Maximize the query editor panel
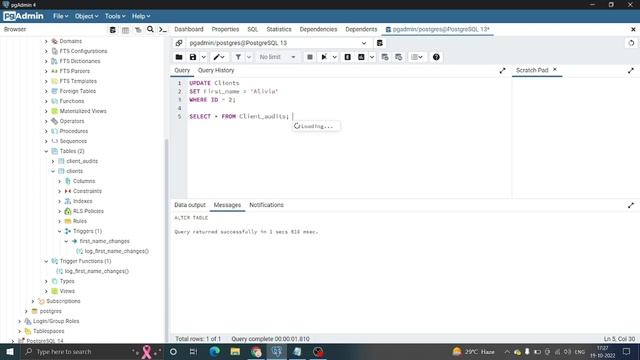Image resolution: width=640 pixels, height=360 pixels. (x=502, y=71)
